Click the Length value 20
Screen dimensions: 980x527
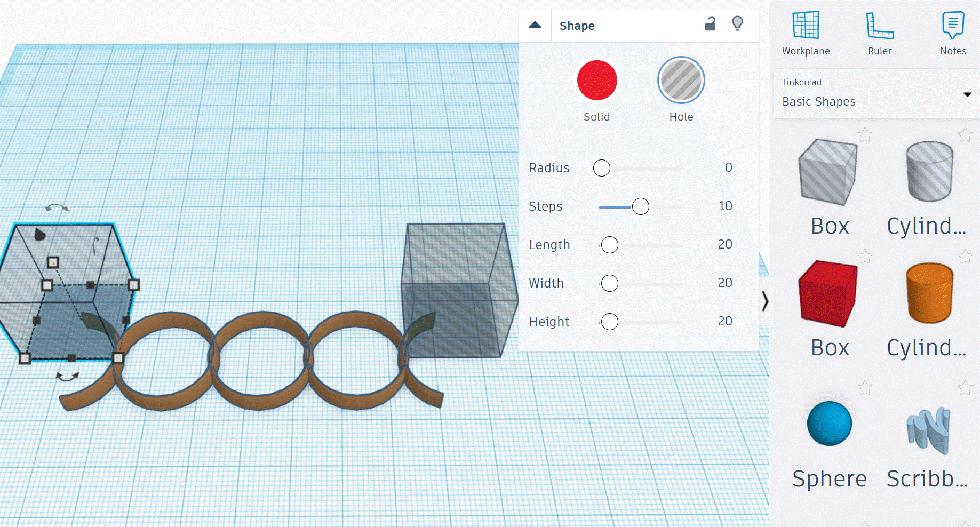tap(725, 244)
